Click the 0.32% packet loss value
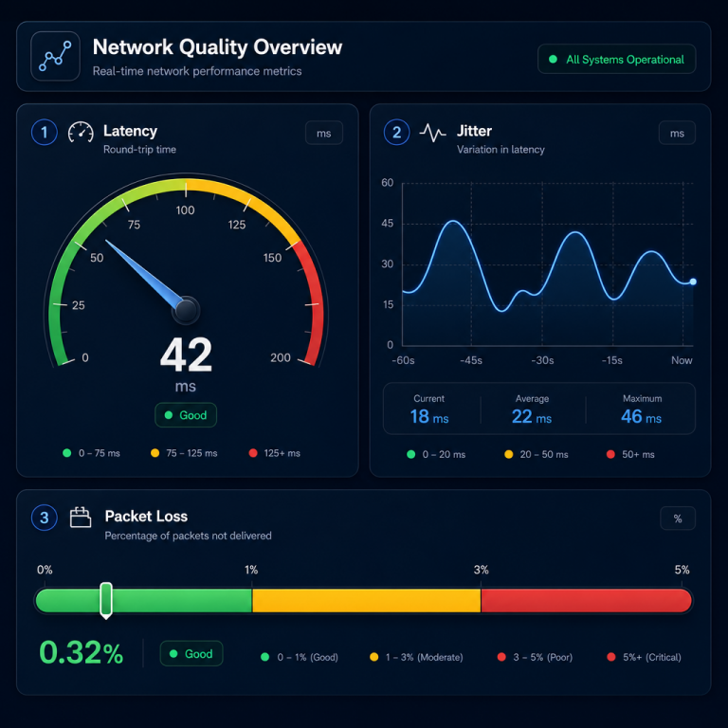The image size is (728, 728). (x=82, y=653)
